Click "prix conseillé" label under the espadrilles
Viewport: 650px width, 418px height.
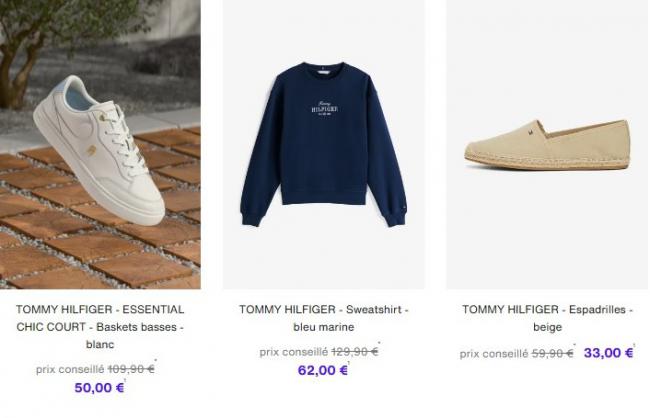point(494,354)
